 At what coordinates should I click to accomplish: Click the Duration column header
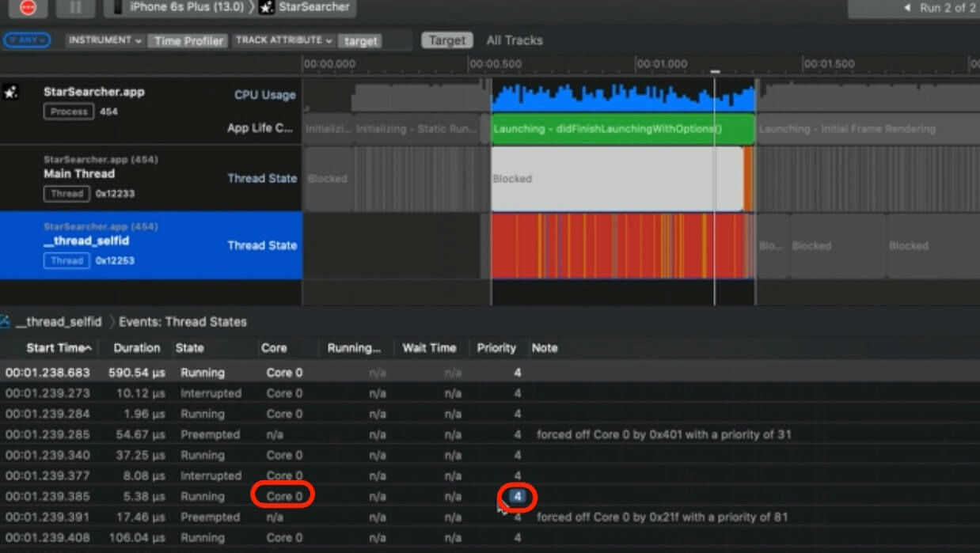136,348
